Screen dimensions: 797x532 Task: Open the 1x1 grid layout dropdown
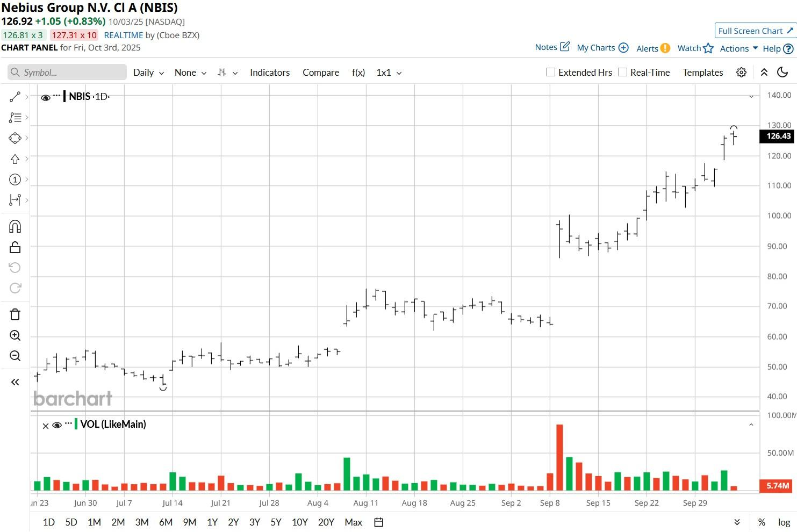(x=389, y=73)
